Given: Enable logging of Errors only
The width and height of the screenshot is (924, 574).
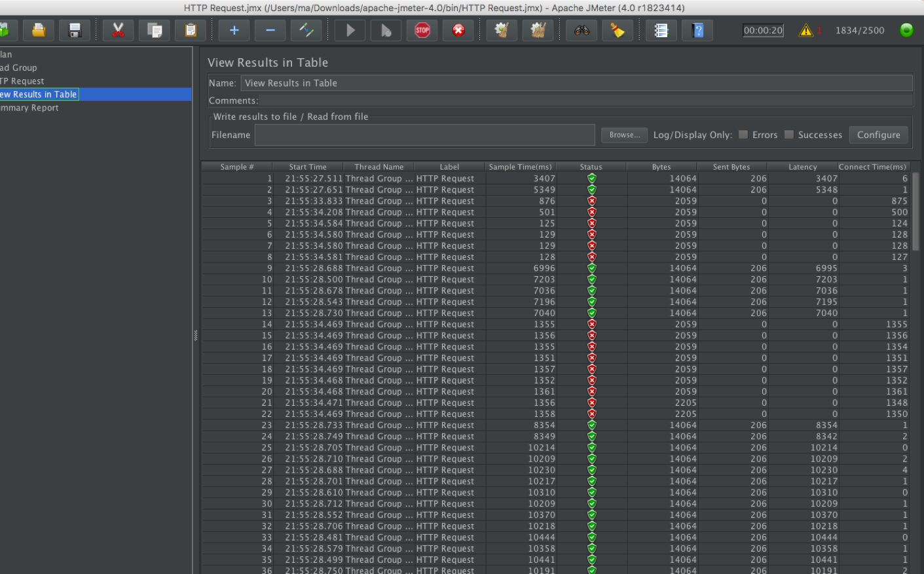Looking at the screenshot, I should coord(743,135).
